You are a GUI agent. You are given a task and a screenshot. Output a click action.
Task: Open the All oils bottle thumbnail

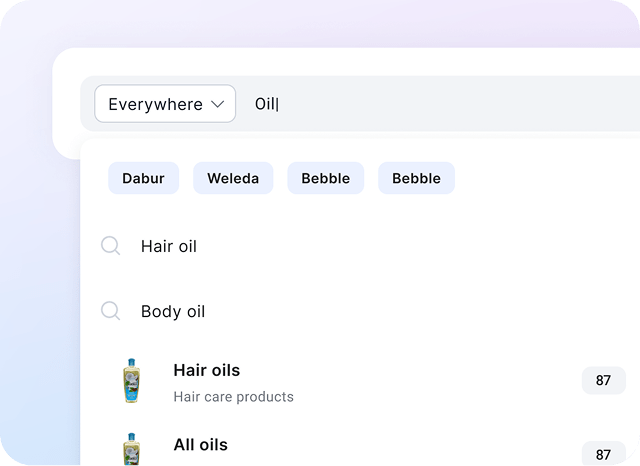(x=131, y=449)
